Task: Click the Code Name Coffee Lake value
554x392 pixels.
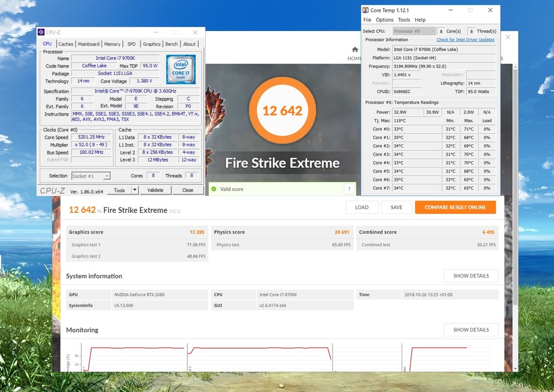Action: coord(94,66)
